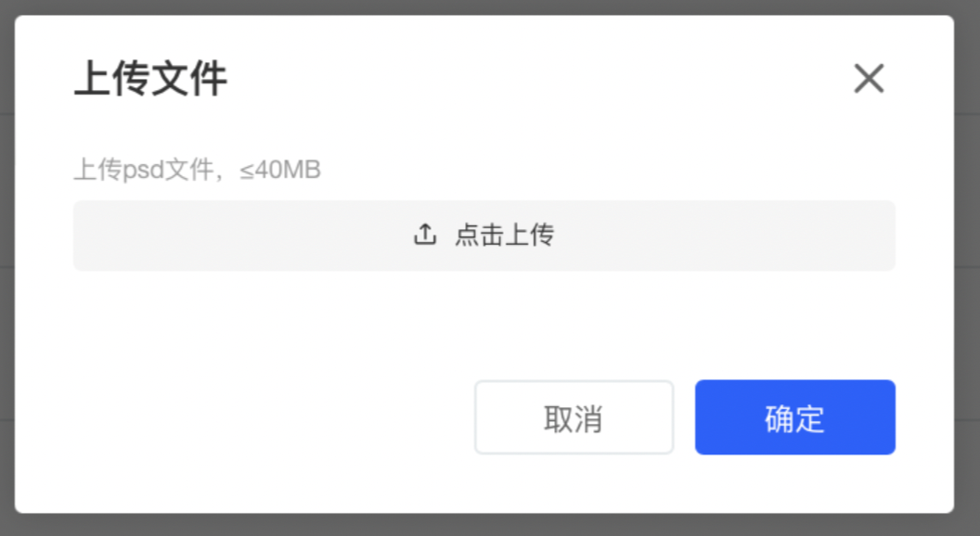The width and height of the screenshot is (980, 536).
Task: Select the icon beside 点击上传
Action: 425,235
